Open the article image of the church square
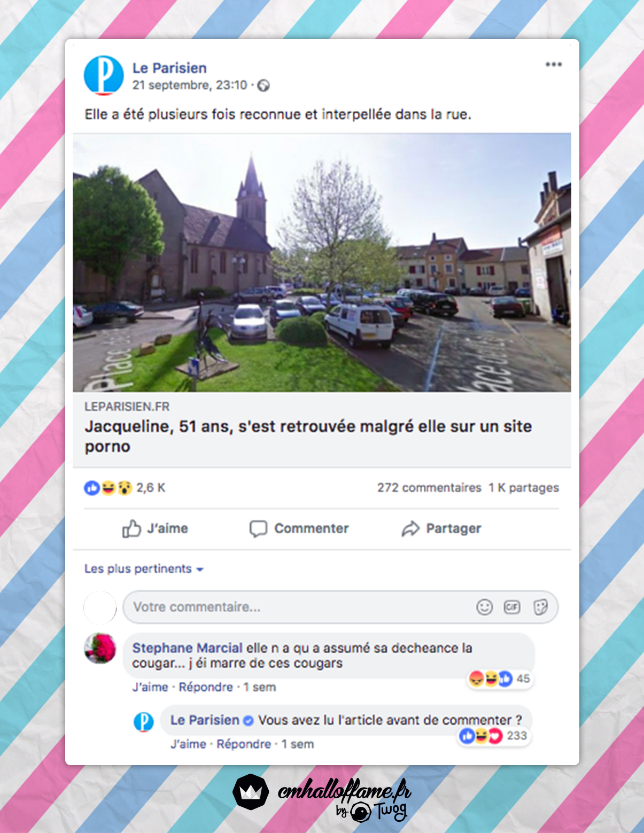Viewport: 644px width, 833px height. tap(322, 262)
